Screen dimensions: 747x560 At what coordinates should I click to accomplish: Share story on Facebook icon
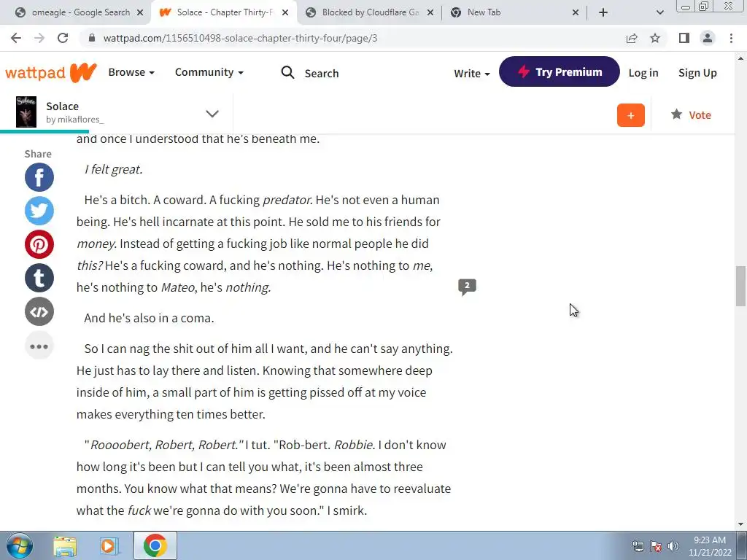39,177
